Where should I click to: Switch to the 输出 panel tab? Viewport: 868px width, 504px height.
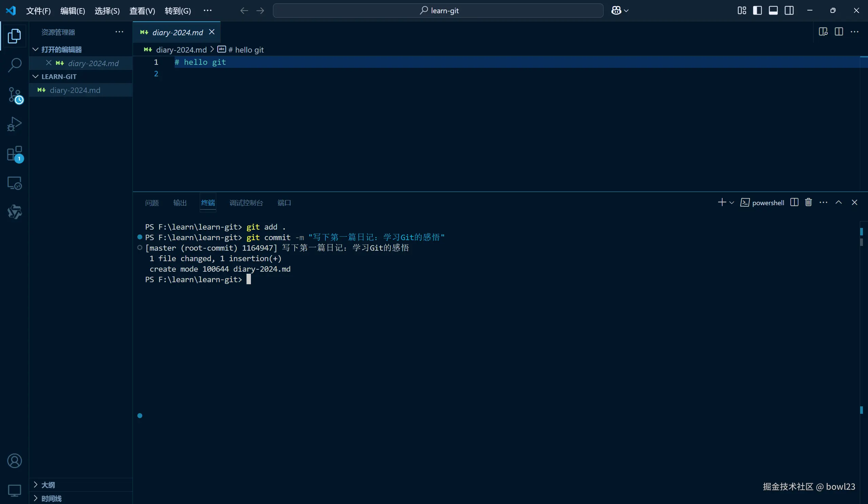[180, 202]
